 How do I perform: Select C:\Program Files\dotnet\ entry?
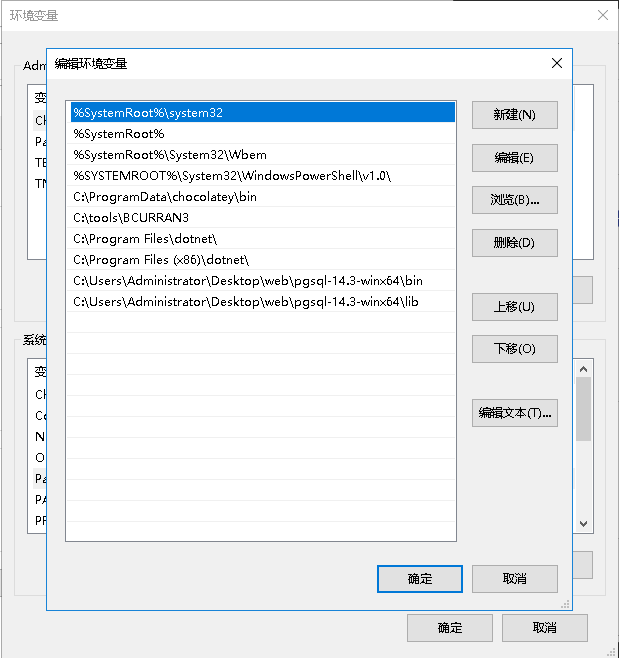pos(261,239)
